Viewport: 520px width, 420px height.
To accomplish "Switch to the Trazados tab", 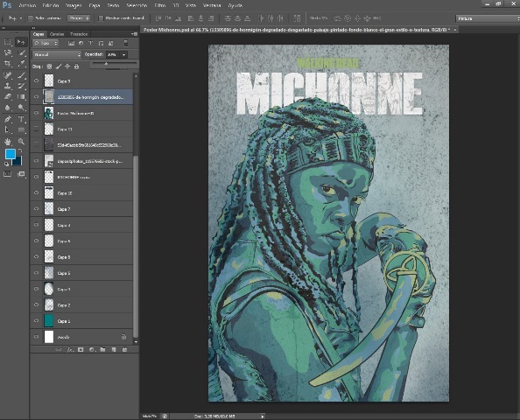I will coord(79,34).
